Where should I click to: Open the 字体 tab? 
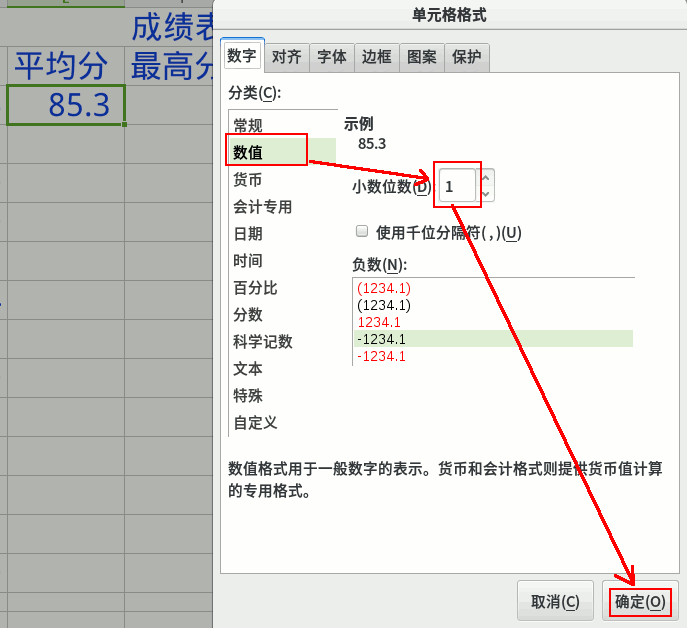pos(331,58)
